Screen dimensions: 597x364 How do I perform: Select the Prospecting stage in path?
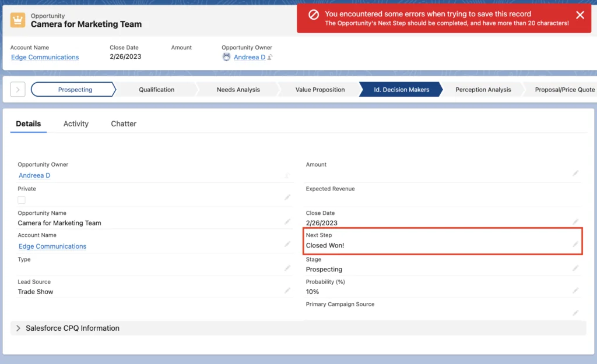click(73, 89)
